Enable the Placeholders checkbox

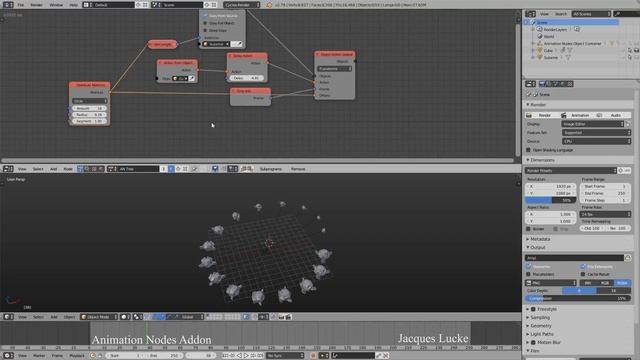(529, 274)
